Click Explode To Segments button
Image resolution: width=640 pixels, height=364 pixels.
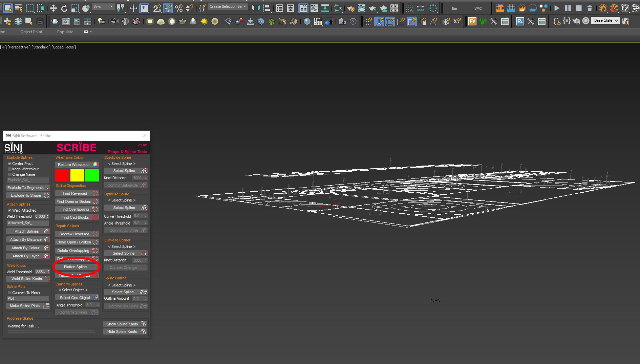pos(28,188)
